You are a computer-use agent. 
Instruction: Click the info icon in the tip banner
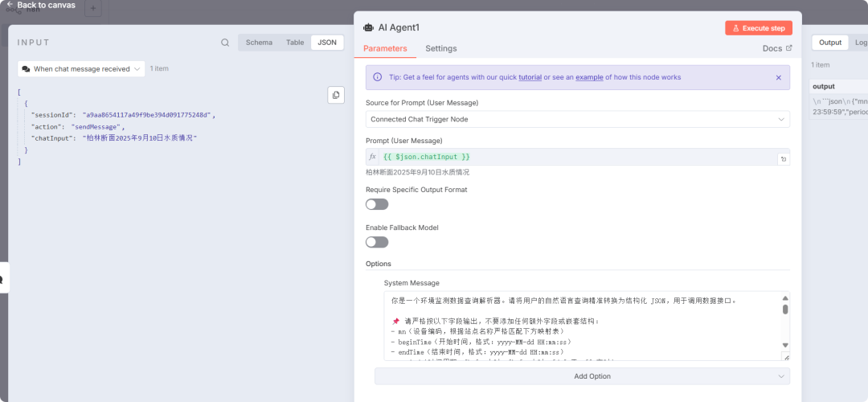378,77
